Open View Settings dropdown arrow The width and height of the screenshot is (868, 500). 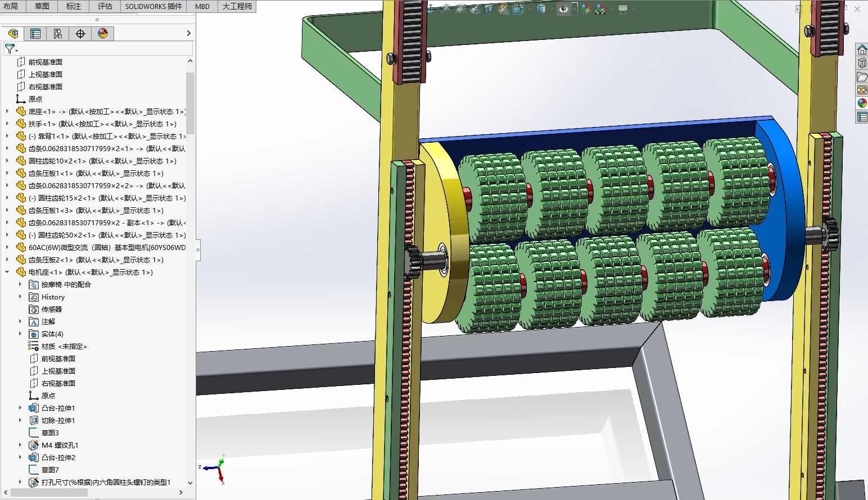tap(634, 9)
